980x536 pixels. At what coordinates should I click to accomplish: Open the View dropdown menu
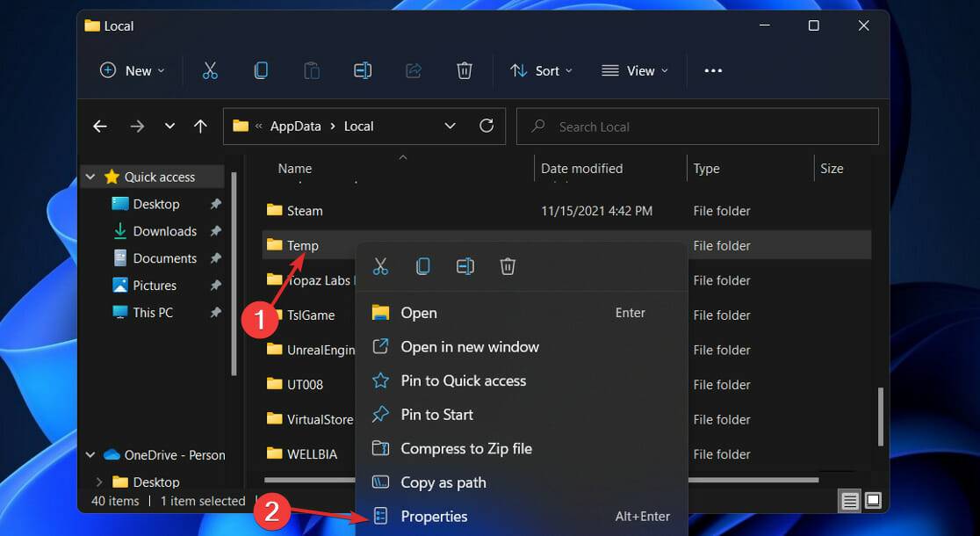[x=635, y=71]
